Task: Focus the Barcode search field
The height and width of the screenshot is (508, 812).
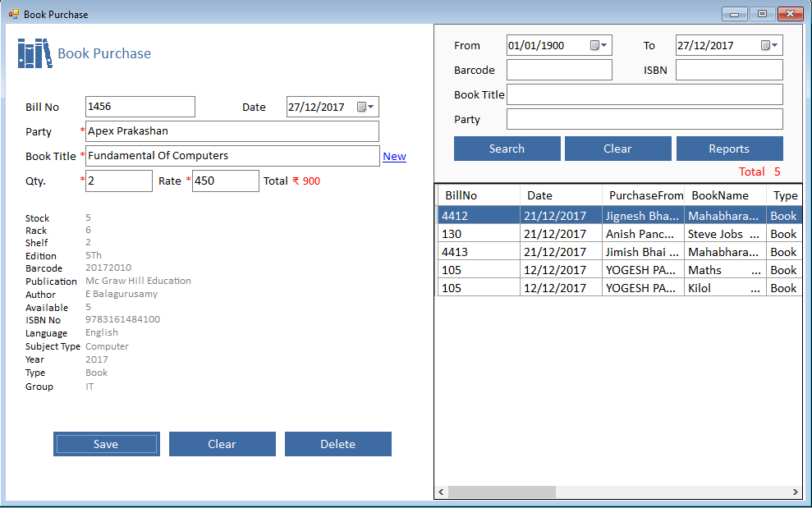Action: pyautogui.click(x=559, y=70)
